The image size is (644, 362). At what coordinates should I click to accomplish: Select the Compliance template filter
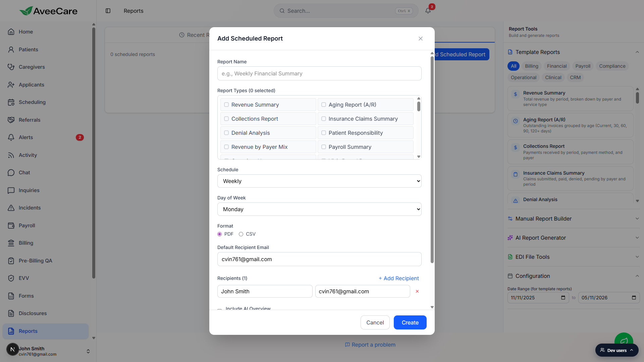612,66
